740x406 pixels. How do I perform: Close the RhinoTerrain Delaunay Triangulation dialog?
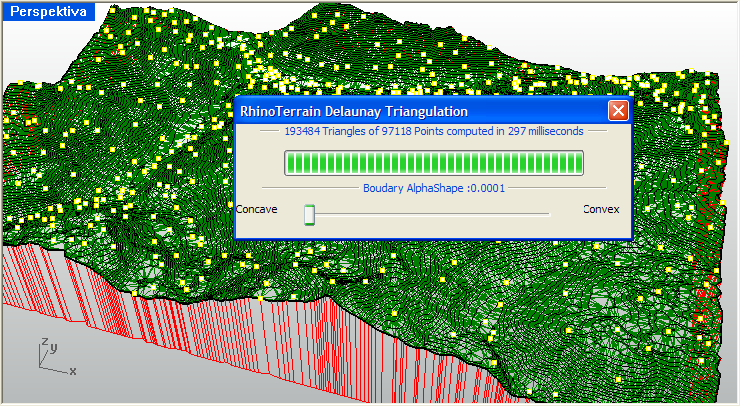pos(618,111)
